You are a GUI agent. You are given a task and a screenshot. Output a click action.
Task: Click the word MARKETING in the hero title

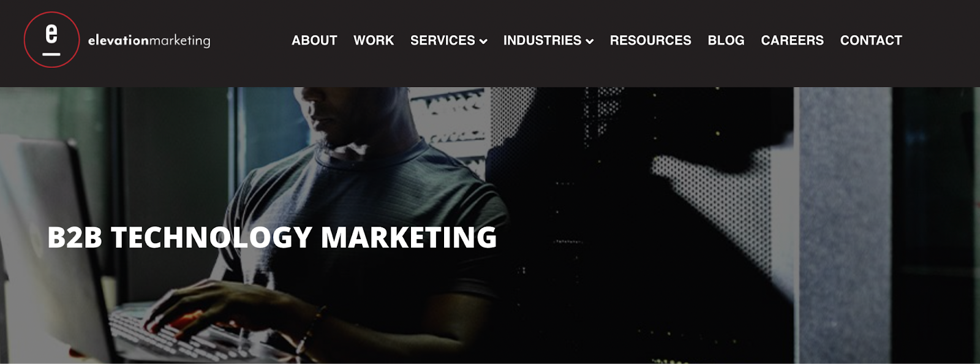click(409, 237)
